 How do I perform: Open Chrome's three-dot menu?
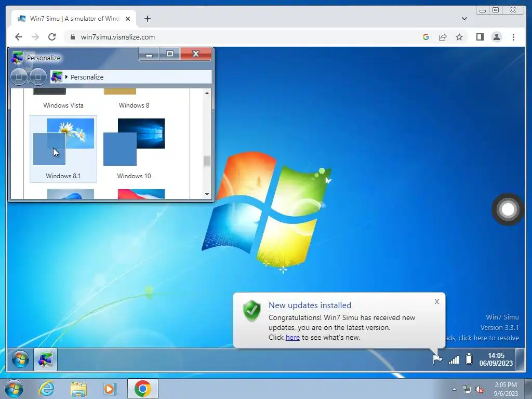(x=514, y=37)
